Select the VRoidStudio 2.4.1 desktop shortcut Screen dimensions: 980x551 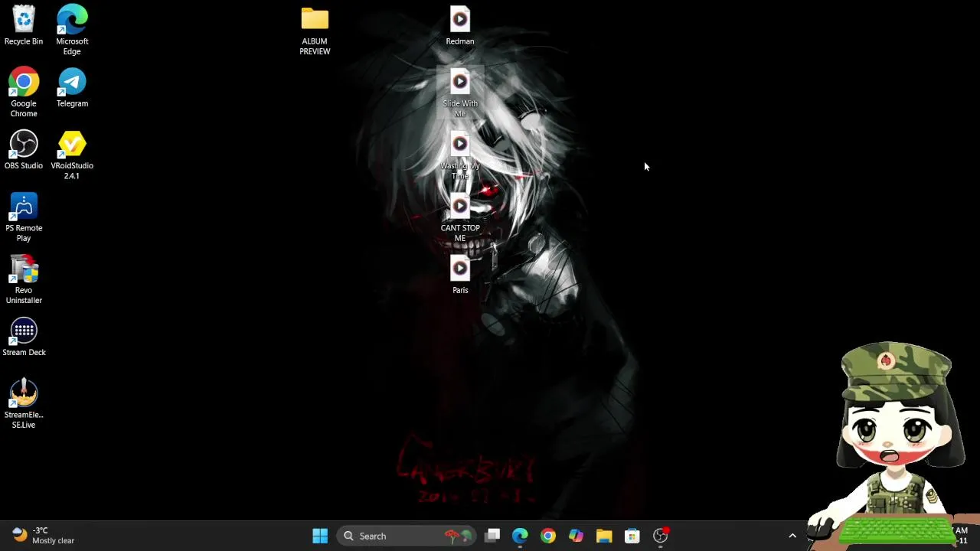[72, 155]
